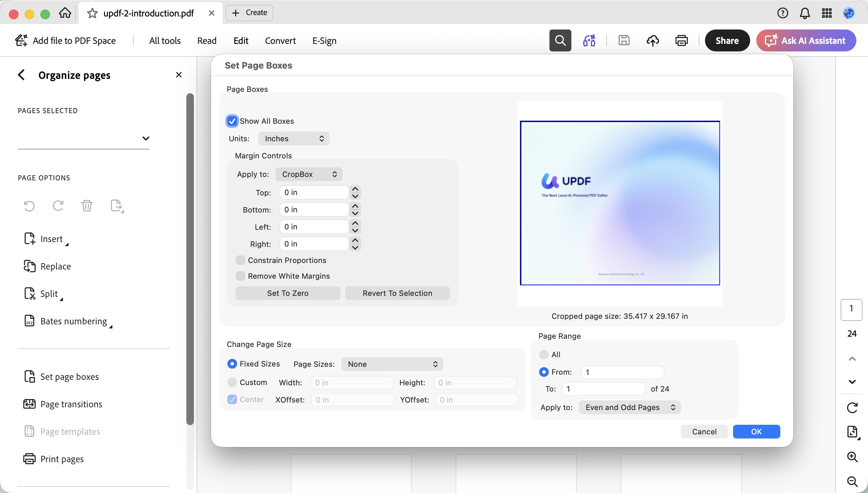Viewport: 868px width, 493px height.
Task: Open the All tools menu
Action: [x=165, y=40]
